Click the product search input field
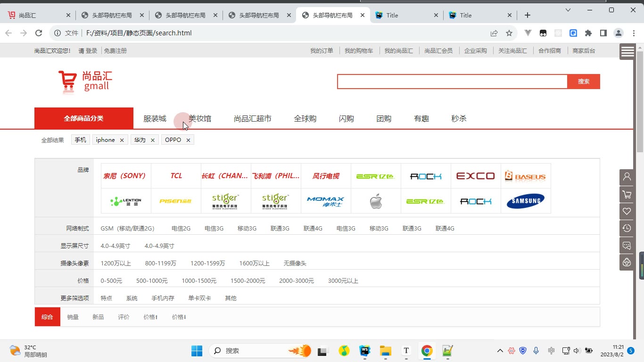This screenshot has height=362, width=644. (x=452, y=82)
